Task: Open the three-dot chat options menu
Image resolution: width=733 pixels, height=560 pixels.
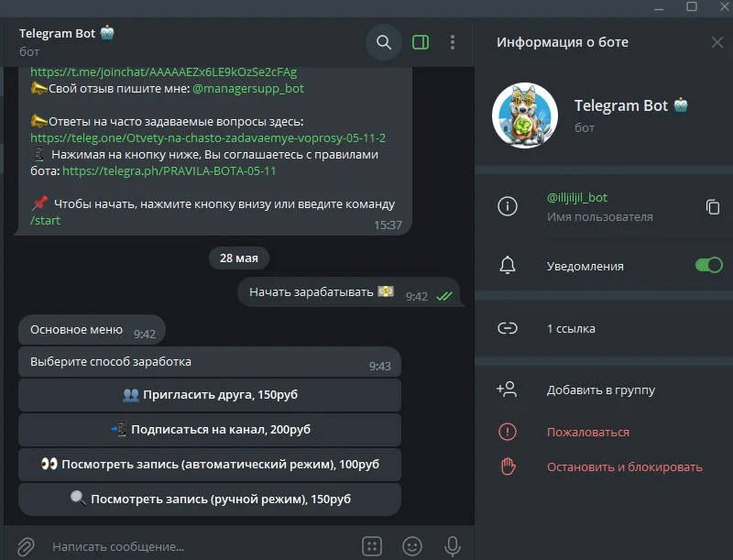Action: [x=452, y=42]
